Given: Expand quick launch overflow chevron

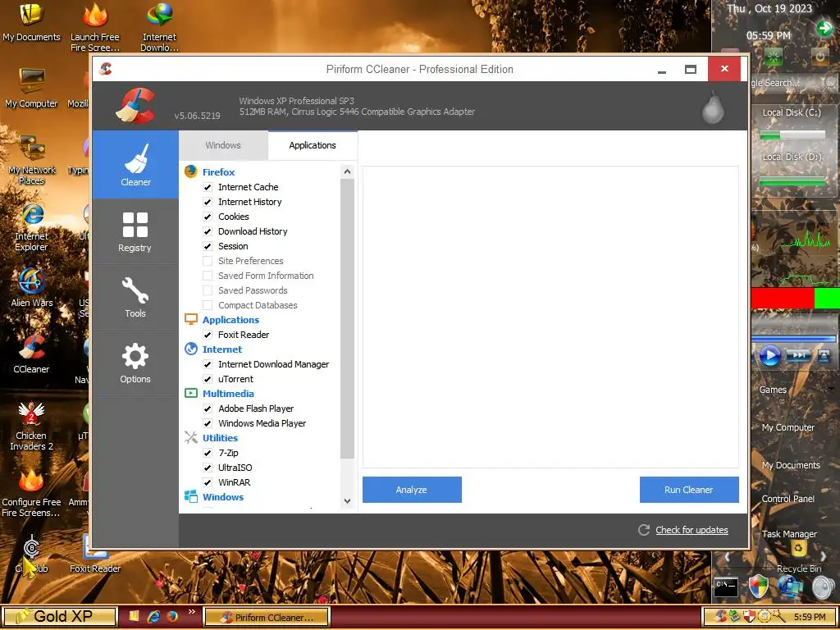Looking at the screenshot, I should [x=191, y=612].
